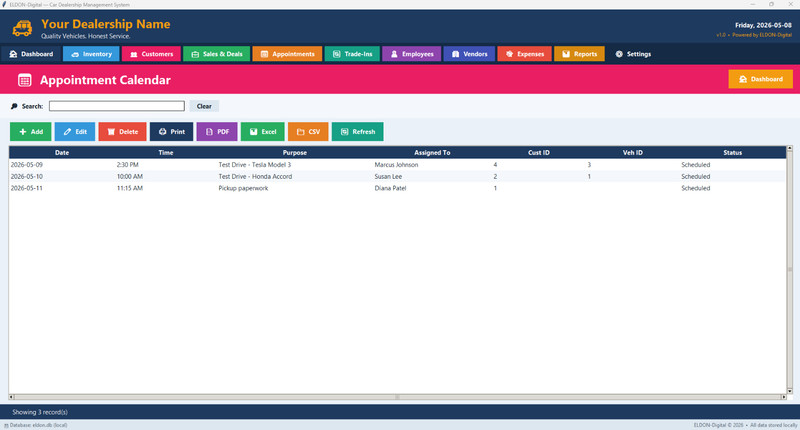
Task: Click the car icon on Inventory tab
Action: pos(75,54)
